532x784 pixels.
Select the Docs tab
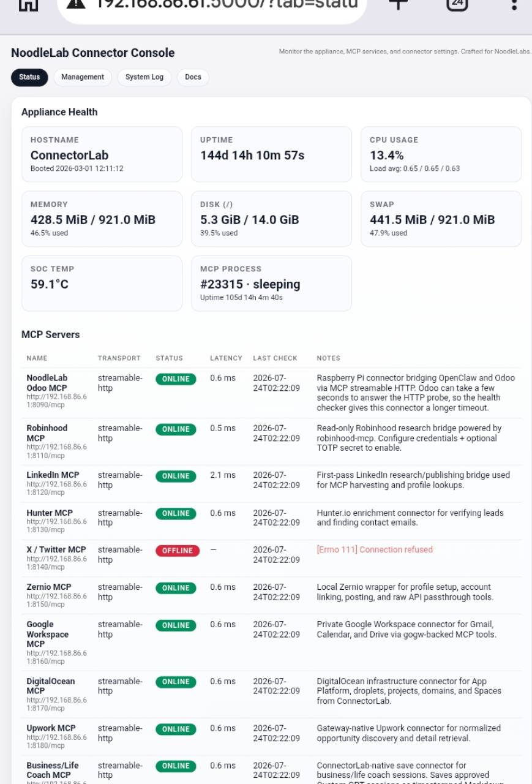(x=193, y=77)
